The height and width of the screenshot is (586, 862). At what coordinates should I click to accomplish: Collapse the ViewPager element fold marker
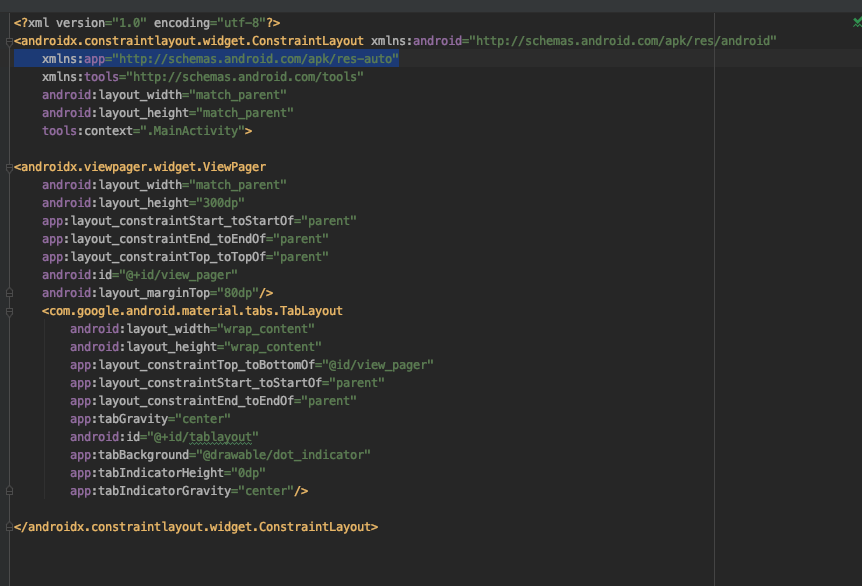[x=9, y=167]
